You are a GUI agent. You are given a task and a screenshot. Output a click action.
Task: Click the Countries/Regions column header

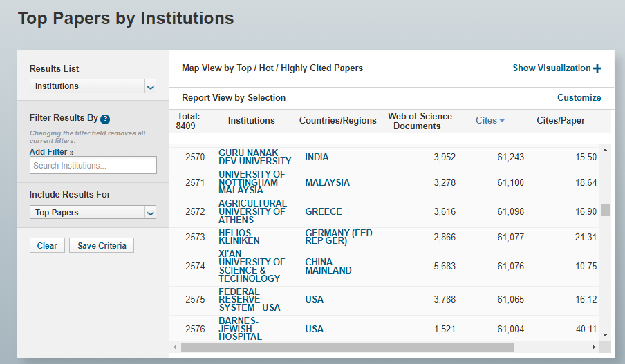point(337,121)
